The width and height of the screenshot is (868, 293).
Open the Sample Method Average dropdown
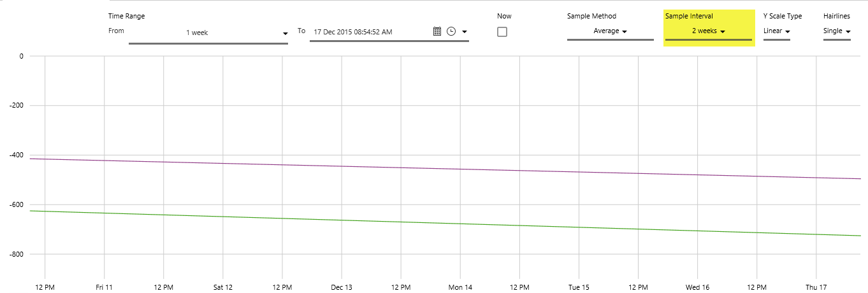click(610, 31)
